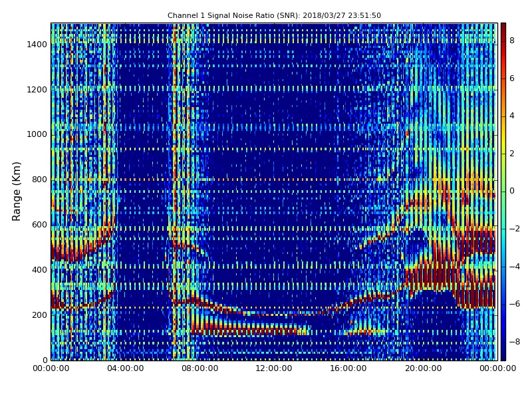Click the colorbar tick label '8'

[512, 41]
